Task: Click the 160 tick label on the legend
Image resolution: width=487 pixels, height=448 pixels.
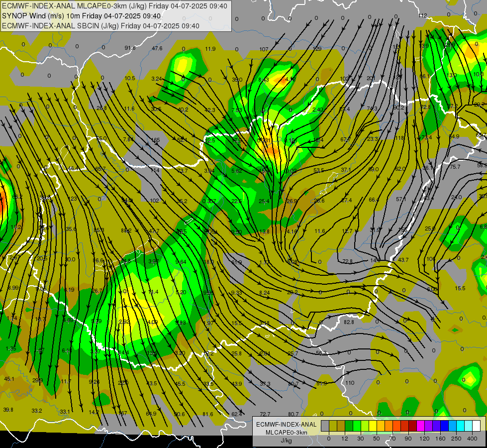Action: click(x=440, y=439)
